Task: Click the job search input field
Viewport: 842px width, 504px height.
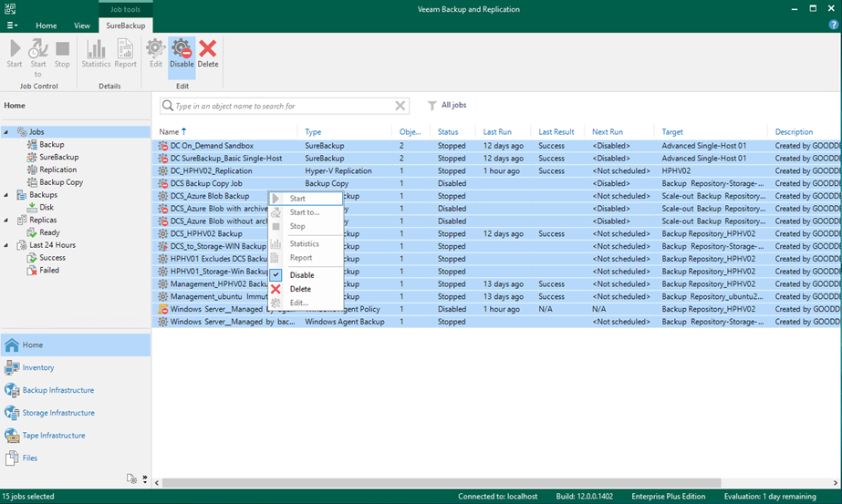Action: tap(283, 107)
